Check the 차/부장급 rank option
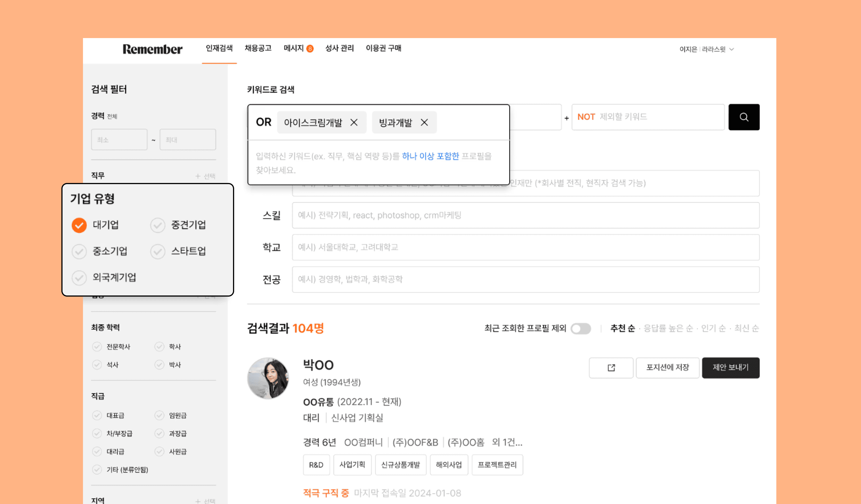 pos(97,434)
